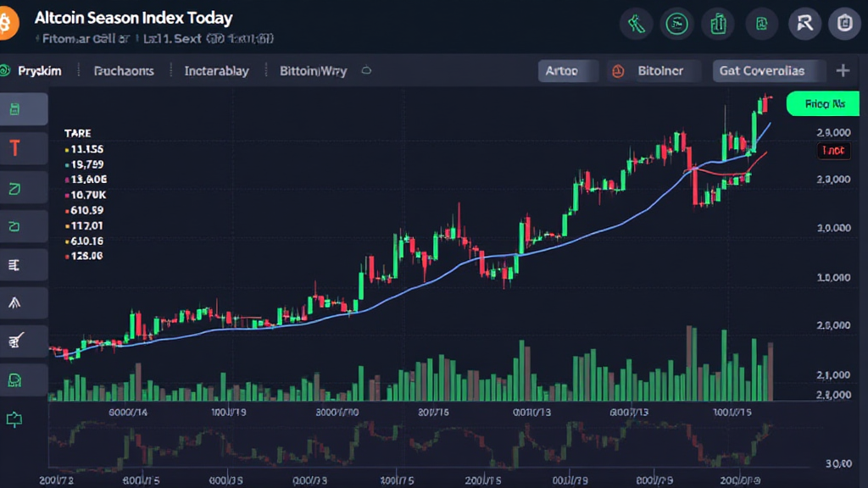Click the shield icon at top right
Image resolution: width=868 pixels, height=488 pixels.
coord(844,24)
